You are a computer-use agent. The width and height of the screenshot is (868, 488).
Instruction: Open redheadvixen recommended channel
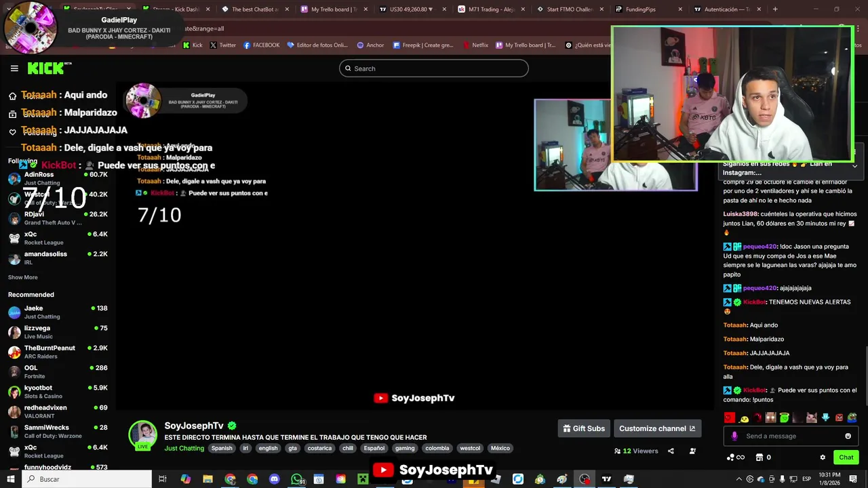(58, 411)
